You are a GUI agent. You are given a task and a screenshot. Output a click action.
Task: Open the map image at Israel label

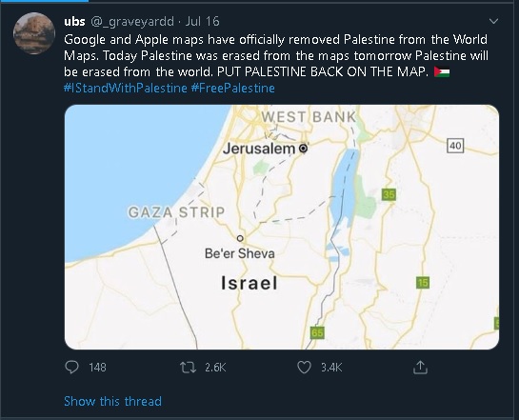[250, 283]
